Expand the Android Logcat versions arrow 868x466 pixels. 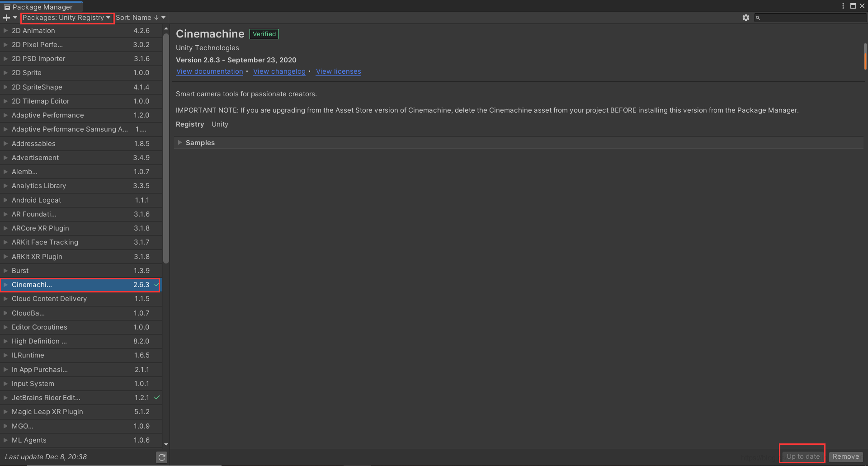coord(5,200)
